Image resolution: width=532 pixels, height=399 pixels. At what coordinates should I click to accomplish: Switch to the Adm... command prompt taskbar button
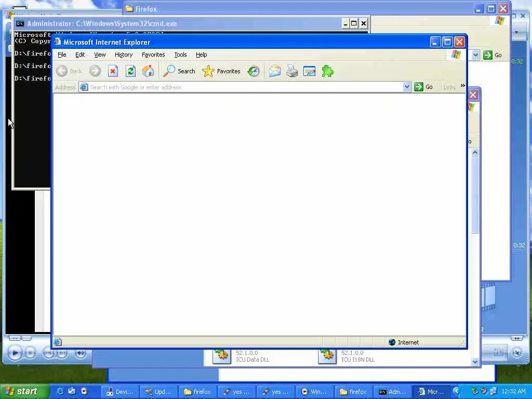[x=392, y=392]
